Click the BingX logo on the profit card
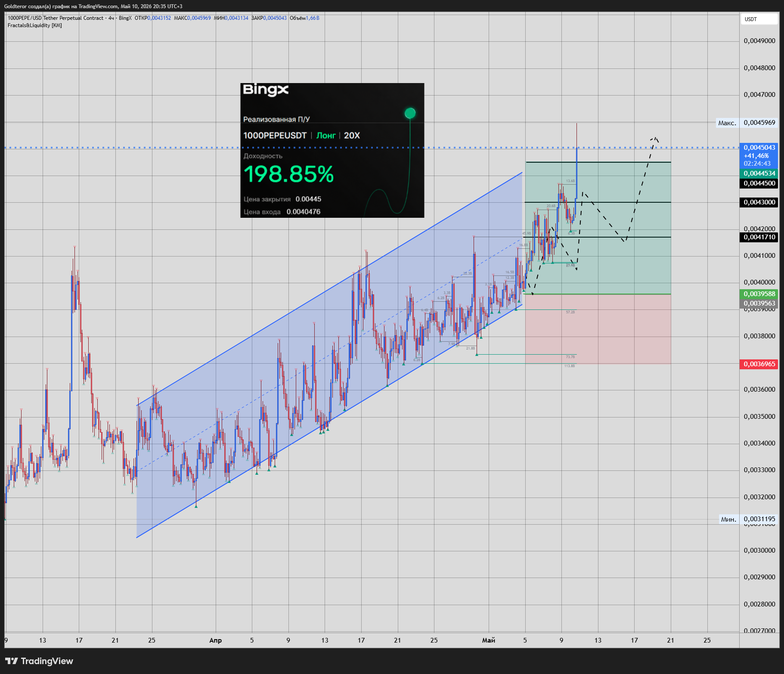Screen dimensions: 784x674 pos(266,90)
